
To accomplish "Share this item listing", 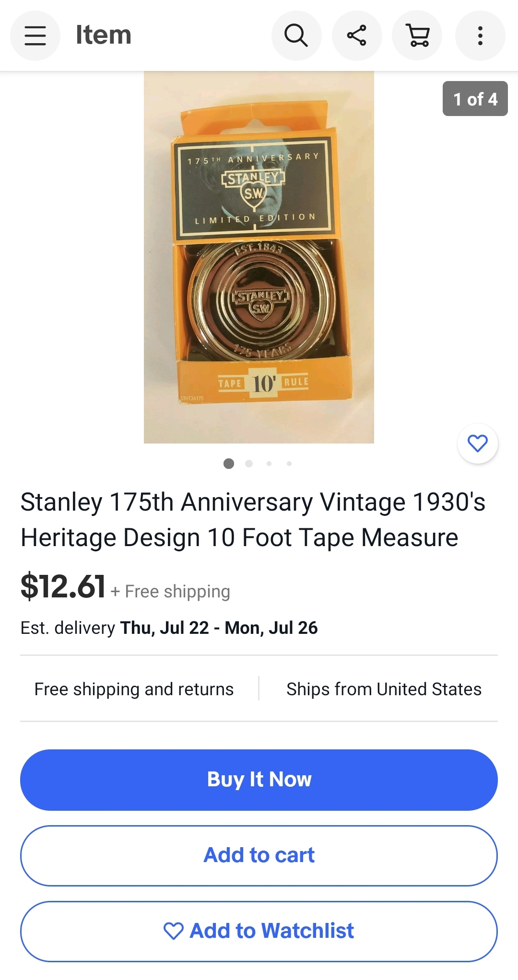I will click(x=357, y=35).
